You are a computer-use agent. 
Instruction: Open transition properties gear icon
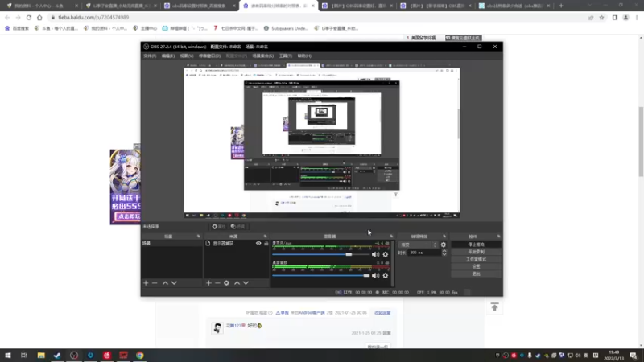pos(444,245)
